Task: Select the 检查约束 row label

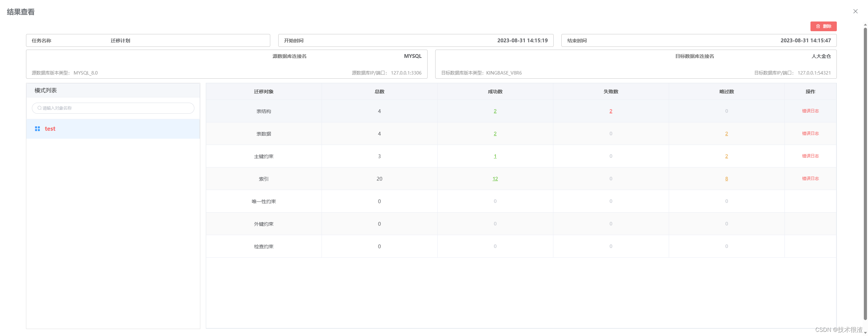Action: point(264,247)
